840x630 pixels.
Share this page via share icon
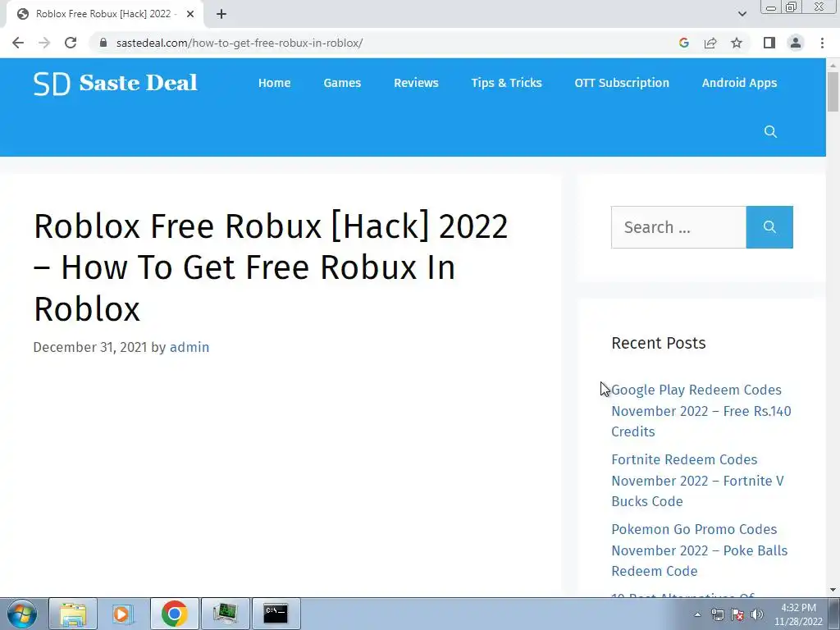(710, 43)
